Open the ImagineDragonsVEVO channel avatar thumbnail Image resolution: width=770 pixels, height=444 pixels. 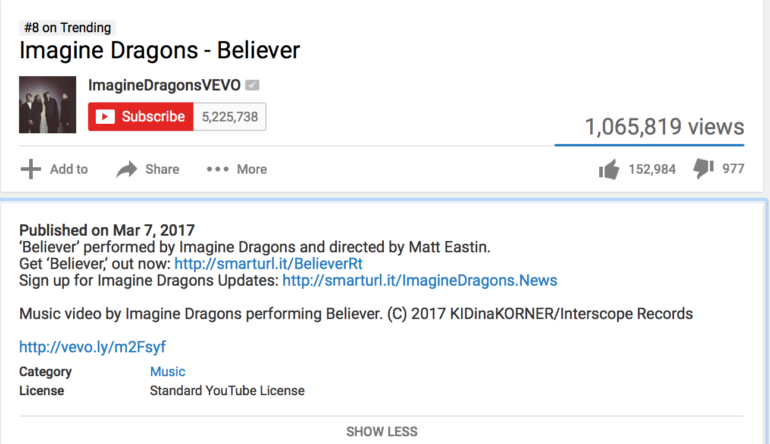coord(48,105)
